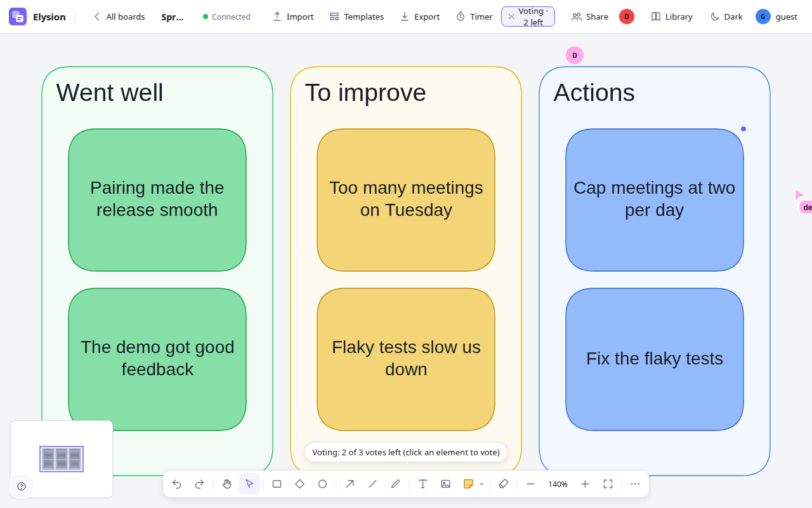Expand sticky note color options chevron
The image size is (812, 508).
(482, 484)
